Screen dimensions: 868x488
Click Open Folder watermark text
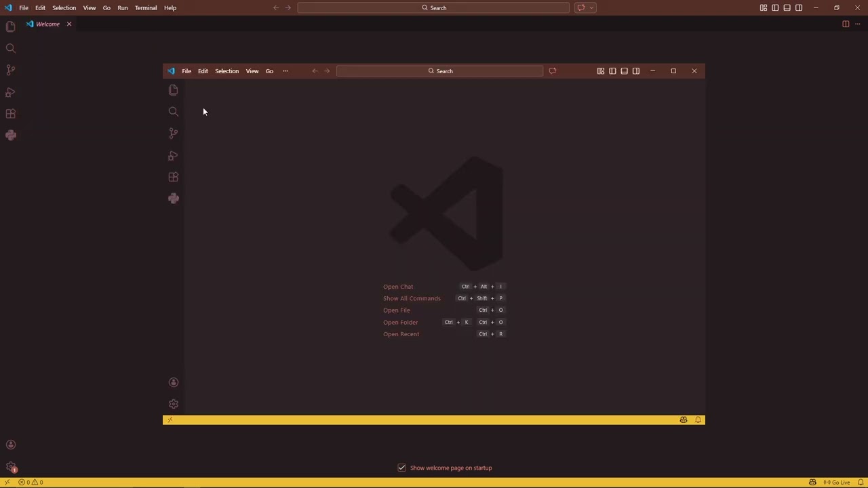click(400, 323)
